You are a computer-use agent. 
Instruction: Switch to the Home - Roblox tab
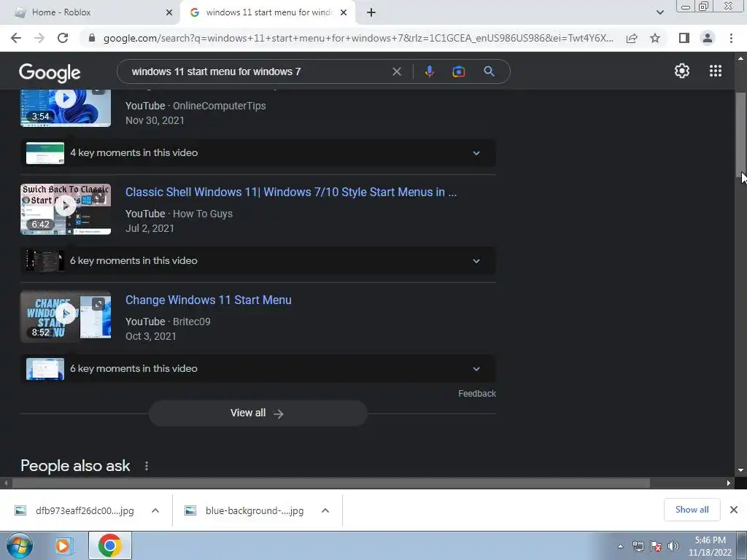[90, 12]
